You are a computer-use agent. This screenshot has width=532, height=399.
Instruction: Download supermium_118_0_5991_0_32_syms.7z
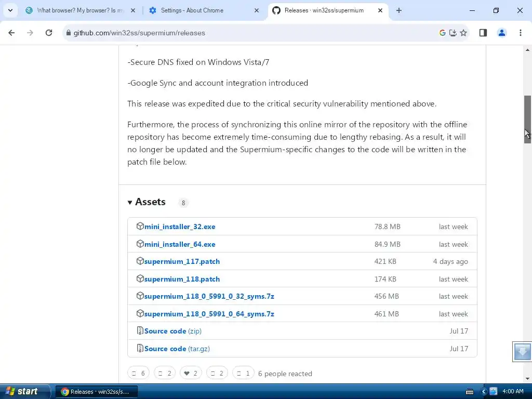[209, 296]
